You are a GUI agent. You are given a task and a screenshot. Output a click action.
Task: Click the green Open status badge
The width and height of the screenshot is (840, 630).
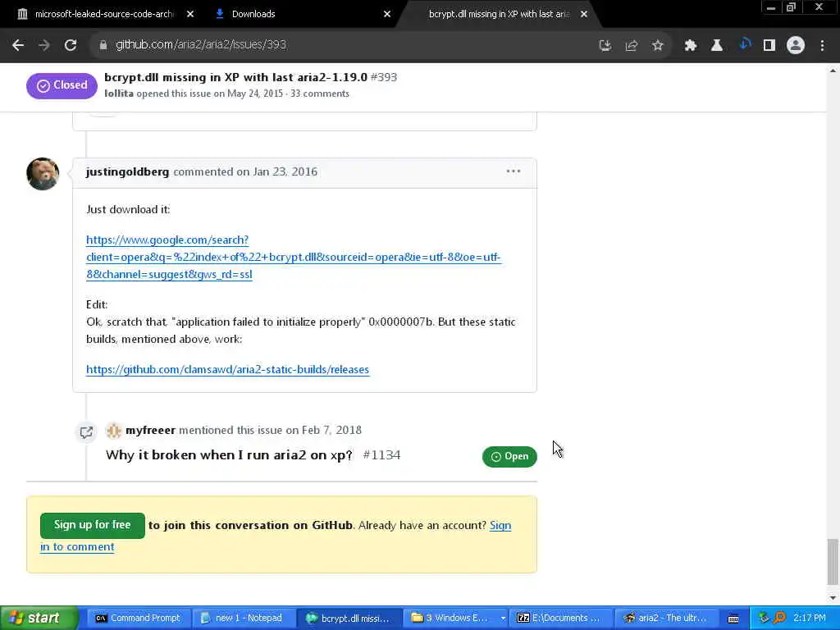pos(509,456)
